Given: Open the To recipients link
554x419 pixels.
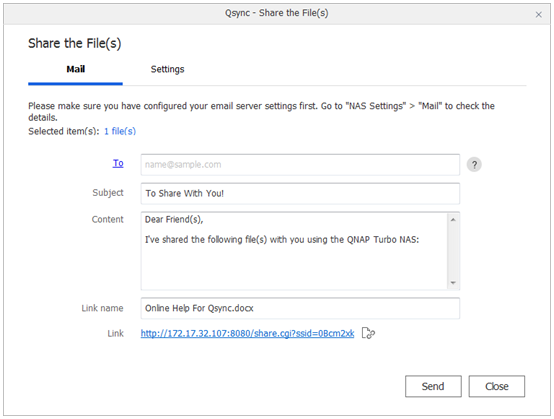Looking at the screenshot, I should [x=118, y=163].
